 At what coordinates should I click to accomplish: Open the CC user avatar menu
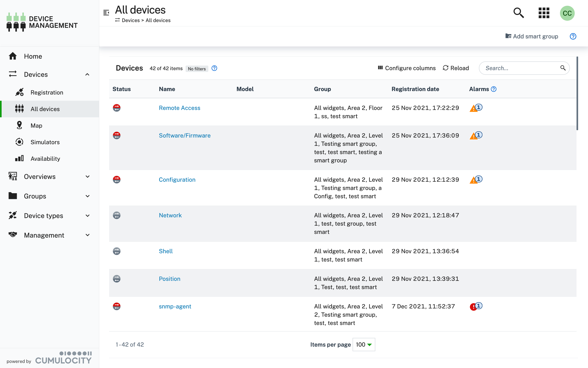click(x=567, y=13)
